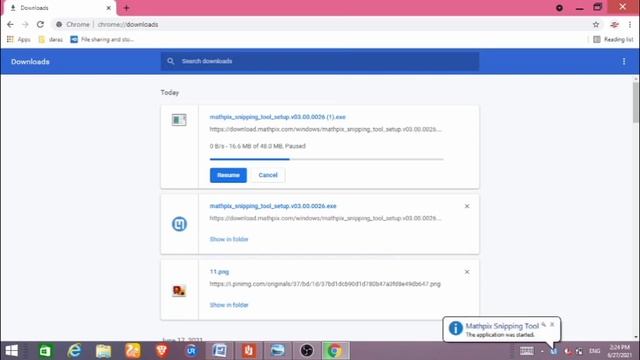640x360 pixels.
Task: Open mathpix_snipping_tool_setup.v03.00.0026.exe file link
Action: (273, 206)
